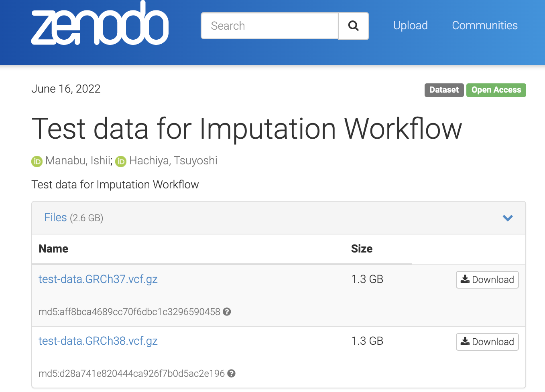Viewport: 545px width, 392px height.
Task: Click the Dataset badge
Action: (444, 90)
